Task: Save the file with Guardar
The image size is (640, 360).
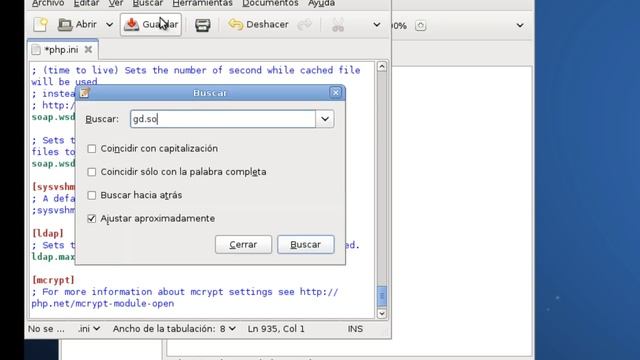Action: [x=151, y=24]
